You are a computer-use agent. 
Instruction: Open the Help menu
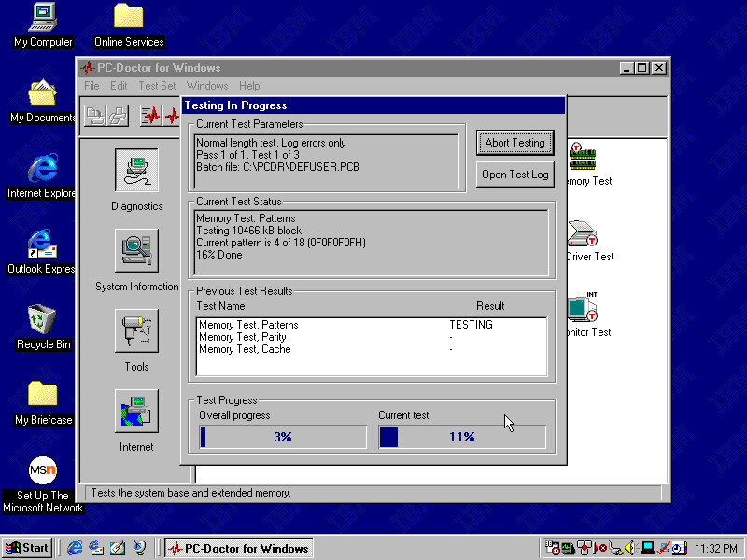[x=249, y=86]
